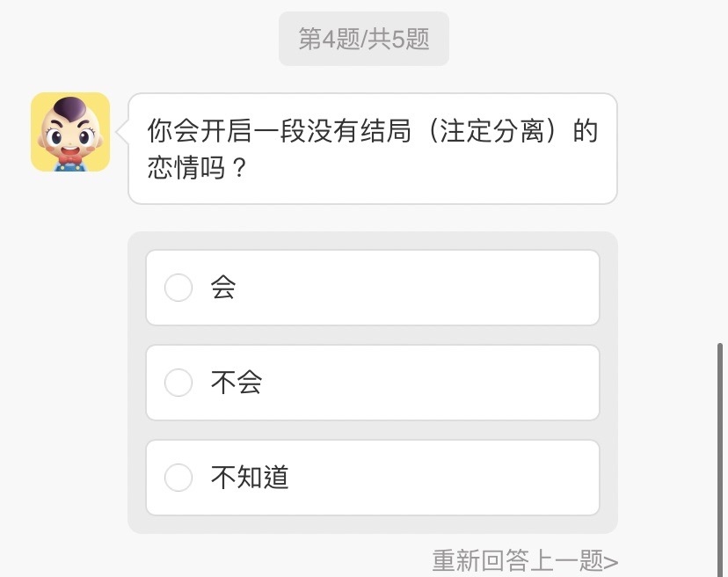Choose the 不会 answer option
This screenshot has height=577, width=728.
(x=178, y=383)
